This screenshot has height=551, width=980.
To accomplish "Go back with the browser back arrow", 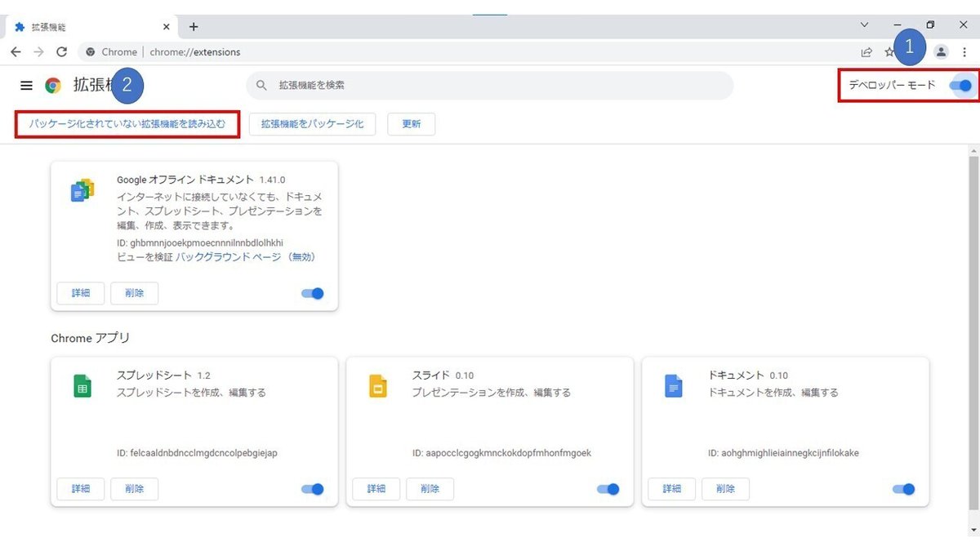I will tap(16, 51).
